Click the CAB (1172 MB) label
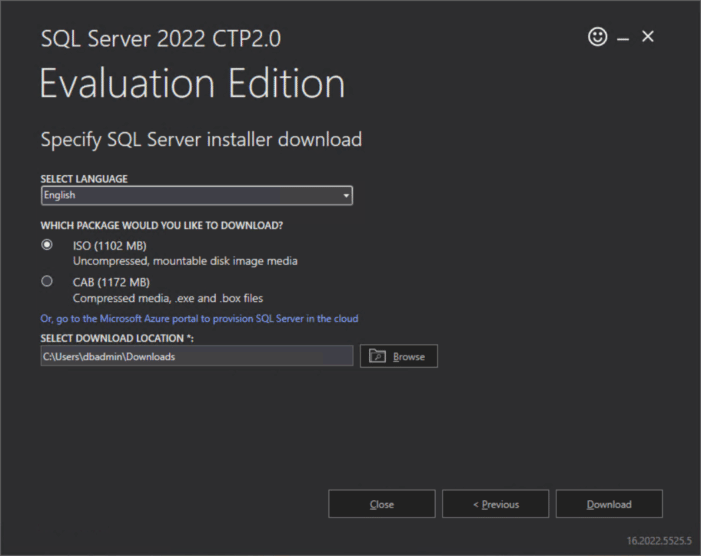Image resolution: width=701 pixels, height=556 pixels. pyautogui.click(x=111, y=282)
